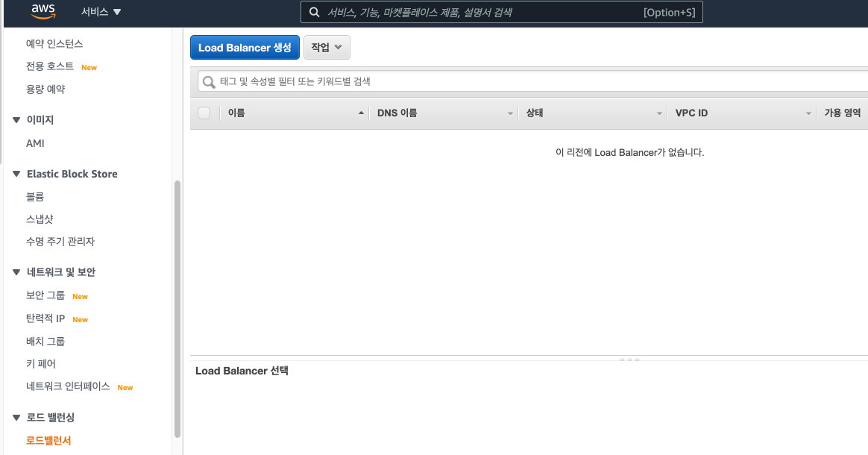Open AMI in the sidebar
The width and height of the screenshot is (868, 455).
click(35, 143)
